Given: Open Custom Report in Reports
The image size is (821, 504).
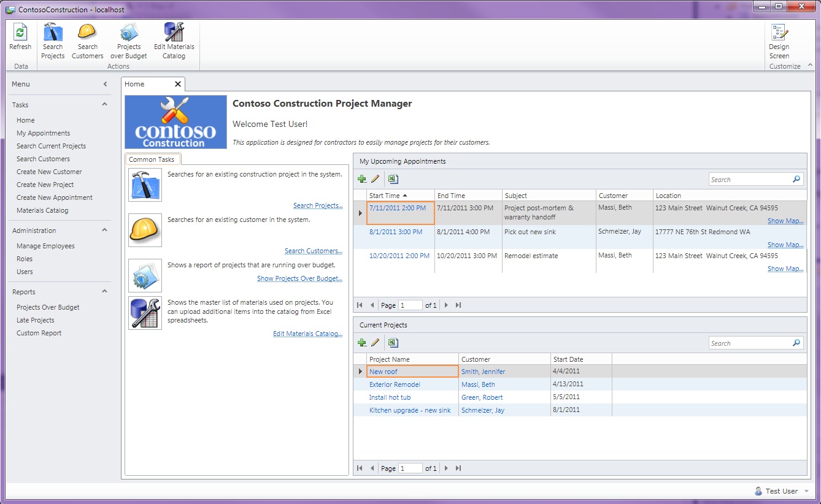Looking at the screenshot, I should [x=39, y=333].
